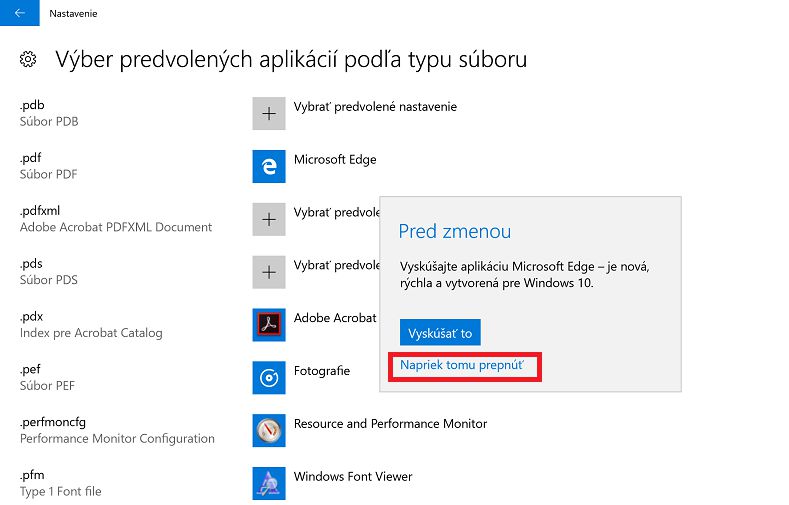The height and width of the screenshot is (505, 789).
Task: Click the plus icon for .pds files
Action: tap(269, 272)
